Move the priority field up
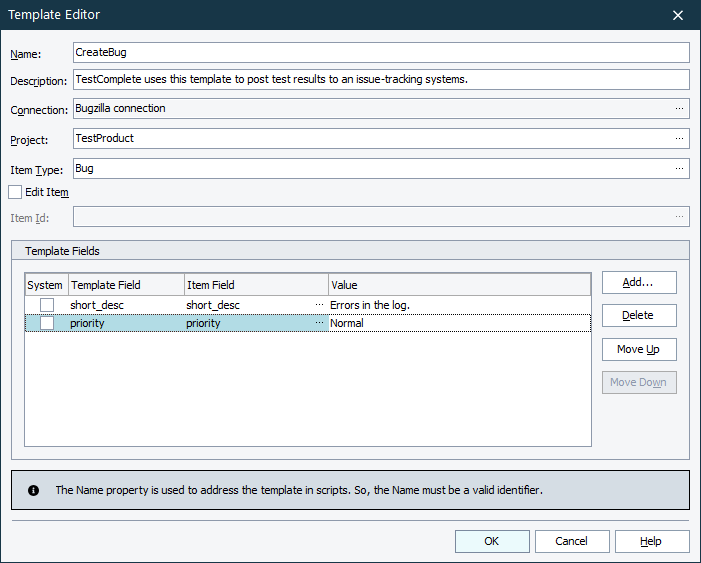The height and width of the screenshot is (563, 701). (639, 349)
